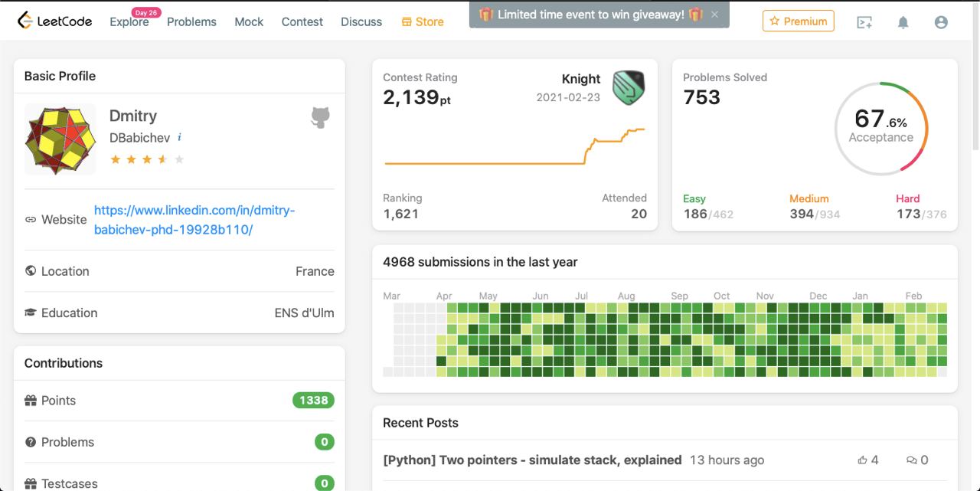Click the thumbs-up icon on recent post
The height and width of the screenshot is (491, 980).
coord(863,460)
